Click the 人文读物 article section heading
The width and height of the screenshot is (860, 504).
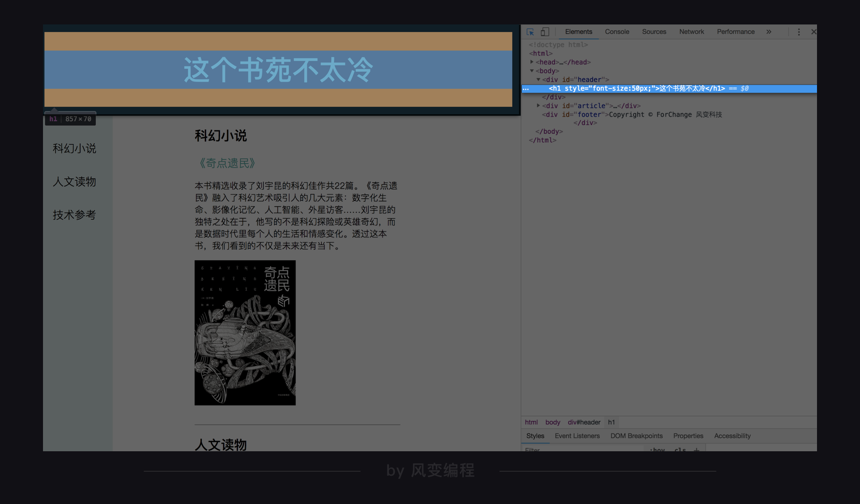click(x=221, y=445)
